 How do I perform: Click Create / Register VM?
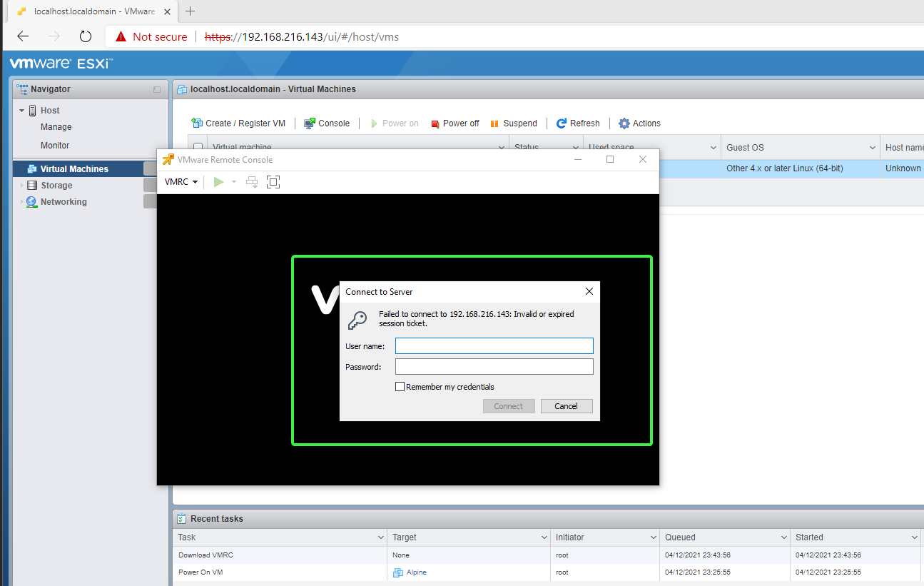238,123
